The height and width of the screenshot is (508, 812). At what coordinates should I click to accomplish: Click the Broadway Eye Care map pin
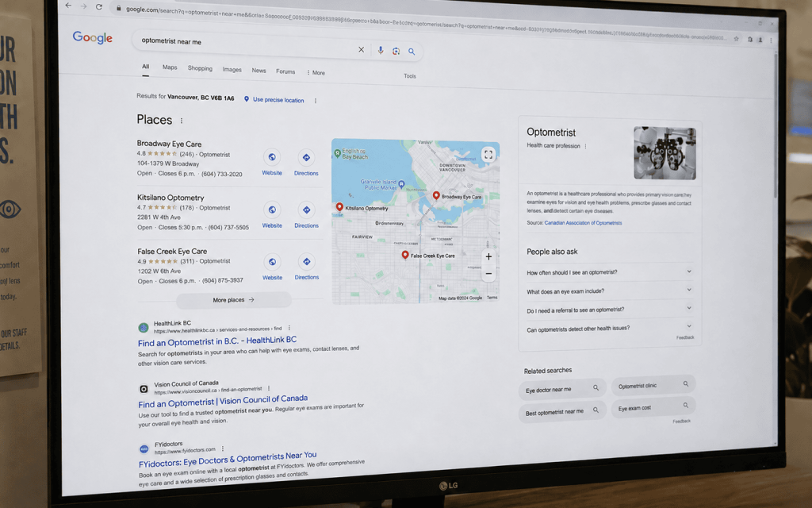(436, 195)
